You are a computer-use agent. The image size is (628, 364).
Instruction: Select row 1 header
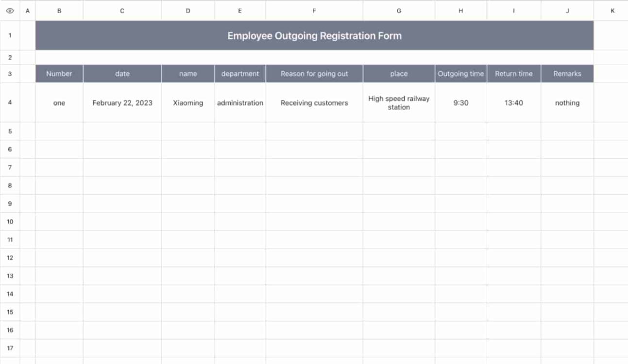(10, 35)
